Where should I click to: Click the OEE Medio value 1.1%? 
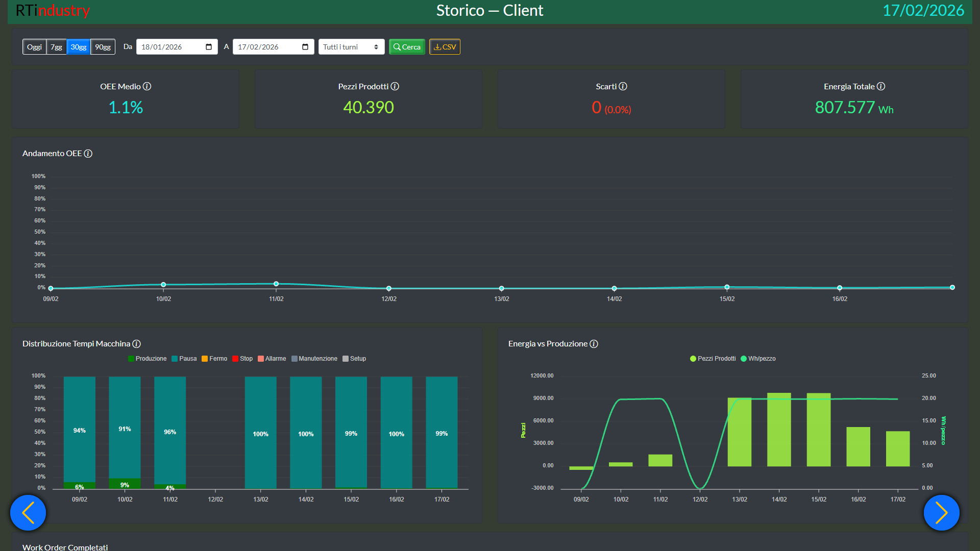126,108
